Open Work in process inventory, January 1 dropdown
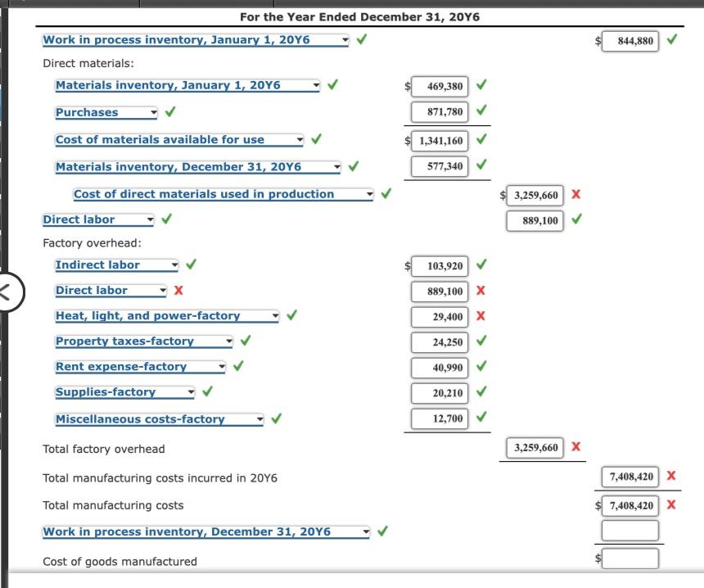Viewport: 704px width, 588px height. (196, 40)
